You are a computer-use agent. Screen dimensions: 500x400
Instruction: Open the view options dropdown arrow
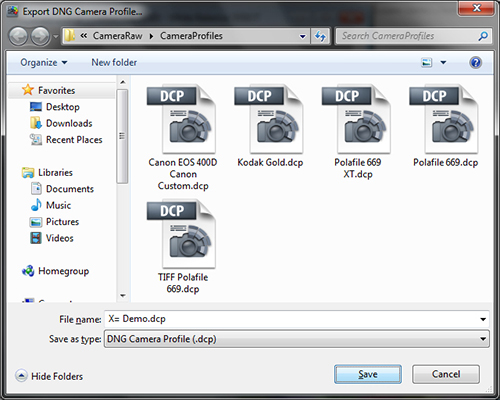443,62
